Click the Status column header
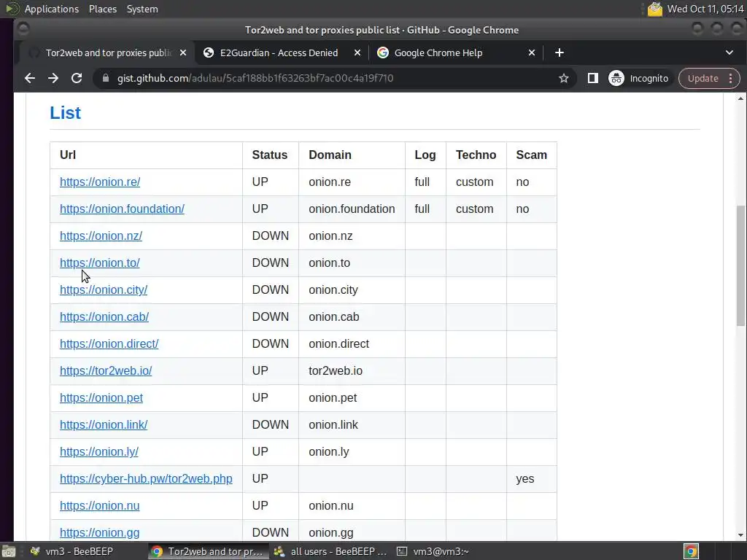 point(270,155)
